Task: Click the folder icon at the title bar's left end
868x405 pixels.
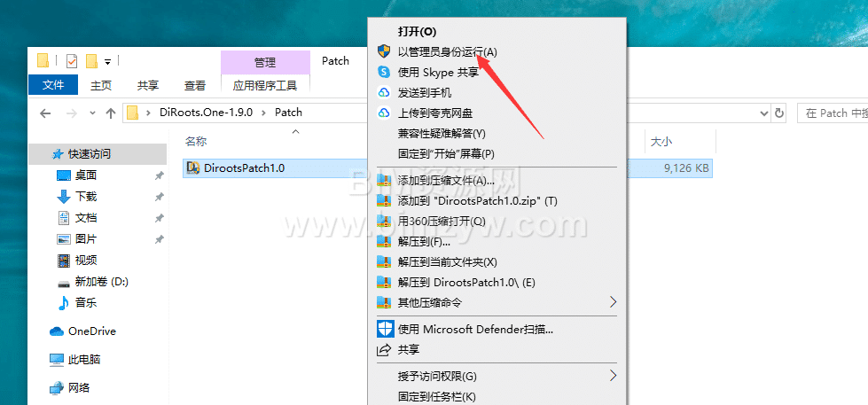Action: (x=43, y=60)
